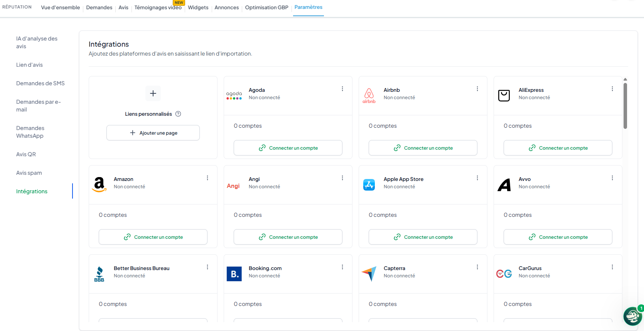Open the Amazon card three-dot menu
Screen dimensions: 644x331
click(x=207, y=178)
